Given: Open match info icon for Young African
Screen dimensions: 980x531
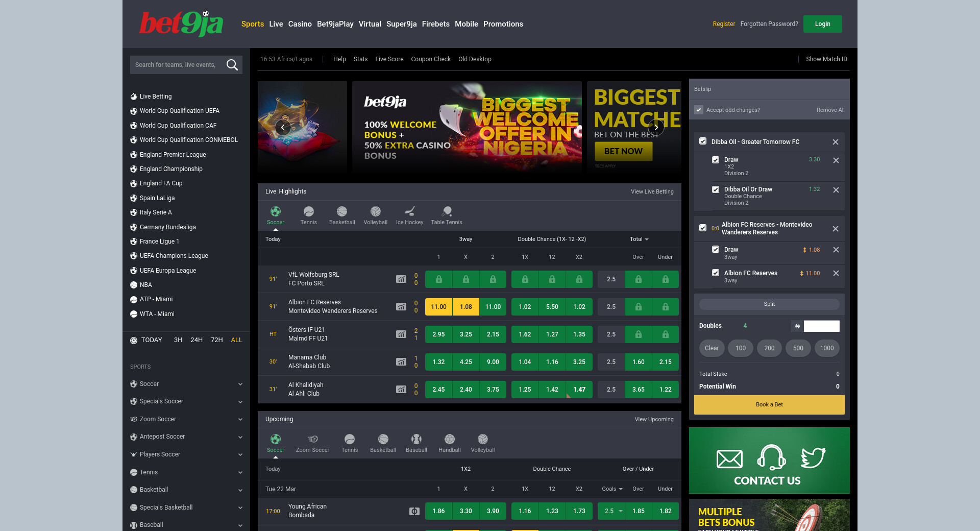Looking at the screenshot, I should pos(414,511).
